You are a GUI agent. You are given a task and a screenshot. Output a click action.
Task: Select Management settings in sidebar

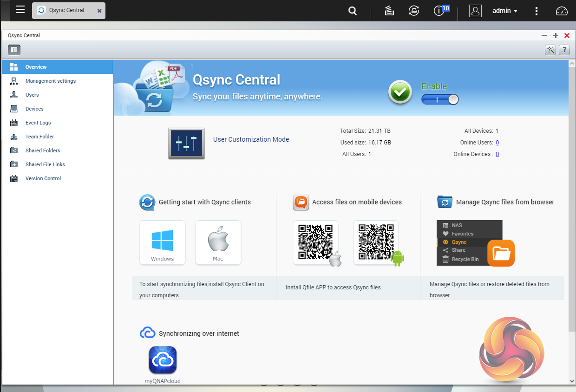pos(50,81)
